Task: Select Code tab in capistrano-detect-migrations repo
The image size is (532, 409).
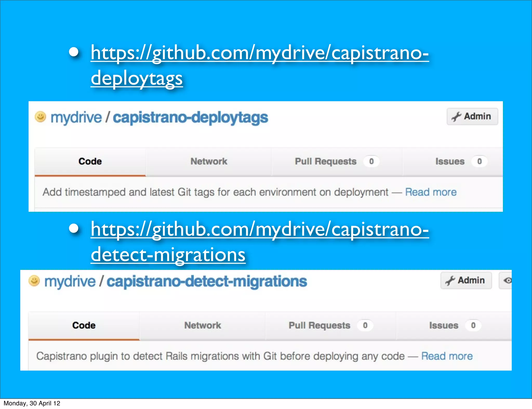Action: 84,326
